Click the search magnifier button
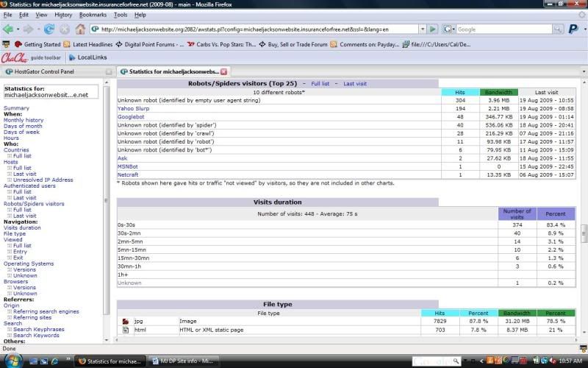Screen dimensions: 588x368 point(558,29)
